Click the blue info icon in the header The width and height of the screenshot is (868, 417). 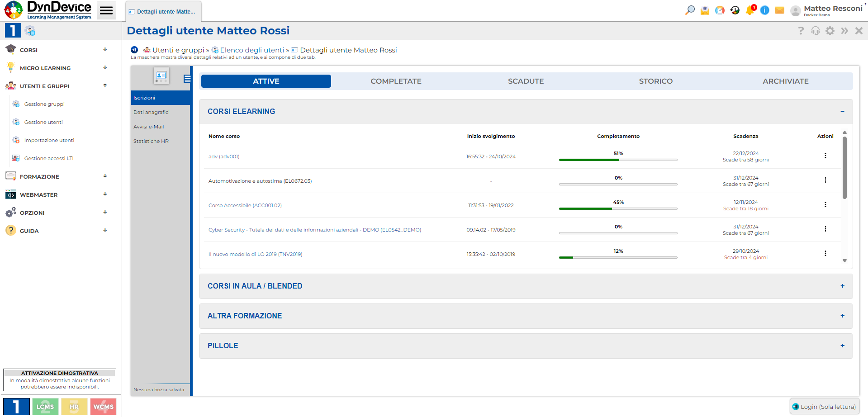point(764,9)
